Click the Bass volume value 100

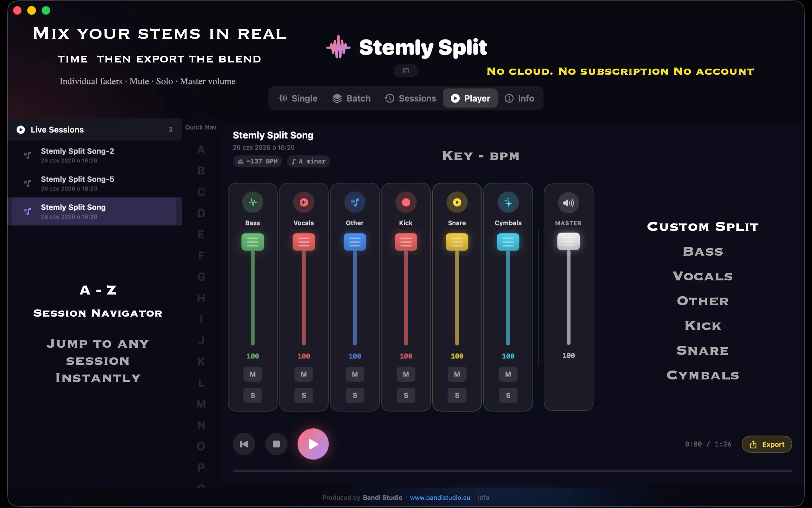pyautogui.click(x=253, y=356)
